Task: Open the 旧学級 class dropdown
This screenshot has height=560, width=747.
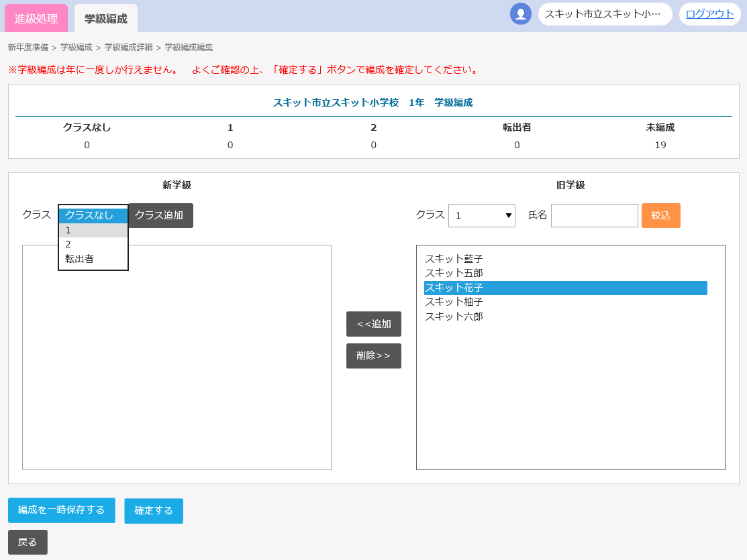Action: coord(481,215)
